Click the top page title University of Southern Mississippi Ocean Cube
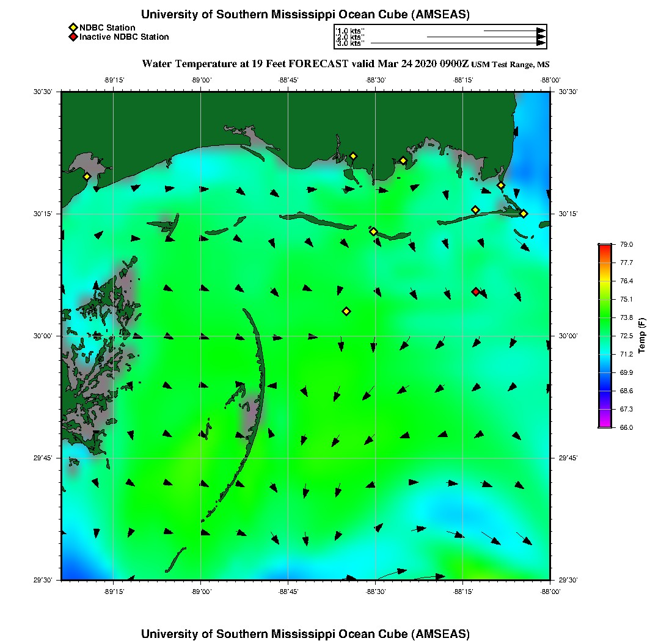This screenshot has height=641, width=672. (x=305, y=14)
